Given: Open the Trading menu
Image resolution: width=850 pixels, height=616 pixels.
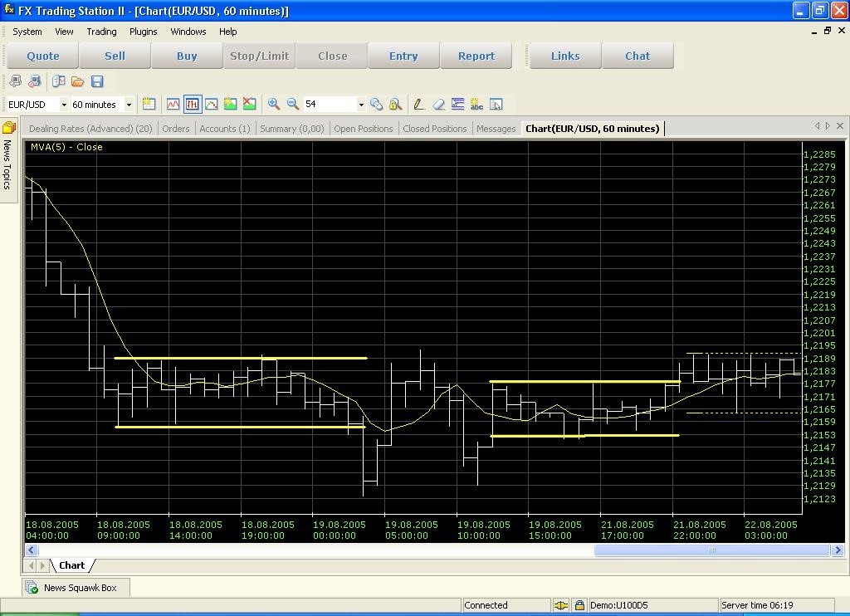Looking at the screenshot, I should point(101,32).
